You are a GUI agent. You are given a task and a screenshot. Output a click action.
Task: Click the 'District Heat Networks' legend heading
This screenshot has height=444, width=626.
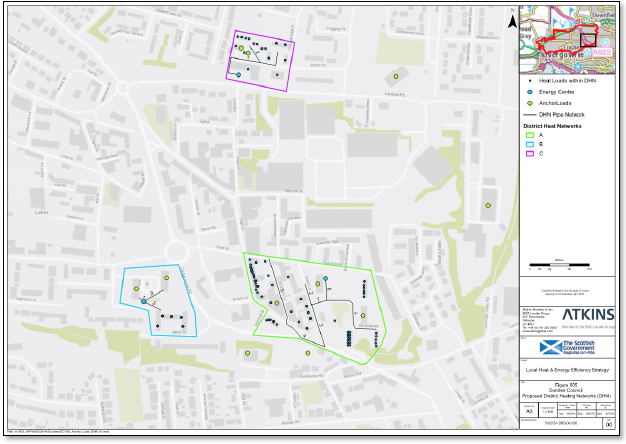coord(552,126)
